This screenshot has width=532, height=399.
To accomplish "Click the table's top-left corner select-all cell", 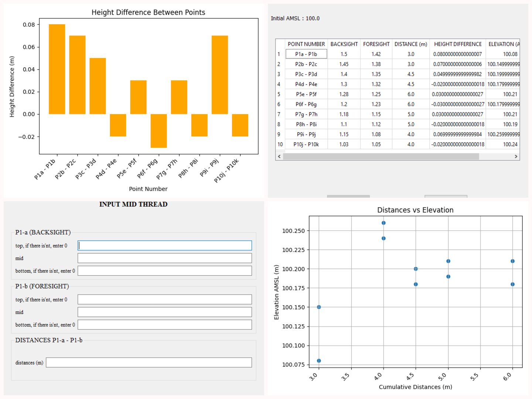I will pos(280,44).
